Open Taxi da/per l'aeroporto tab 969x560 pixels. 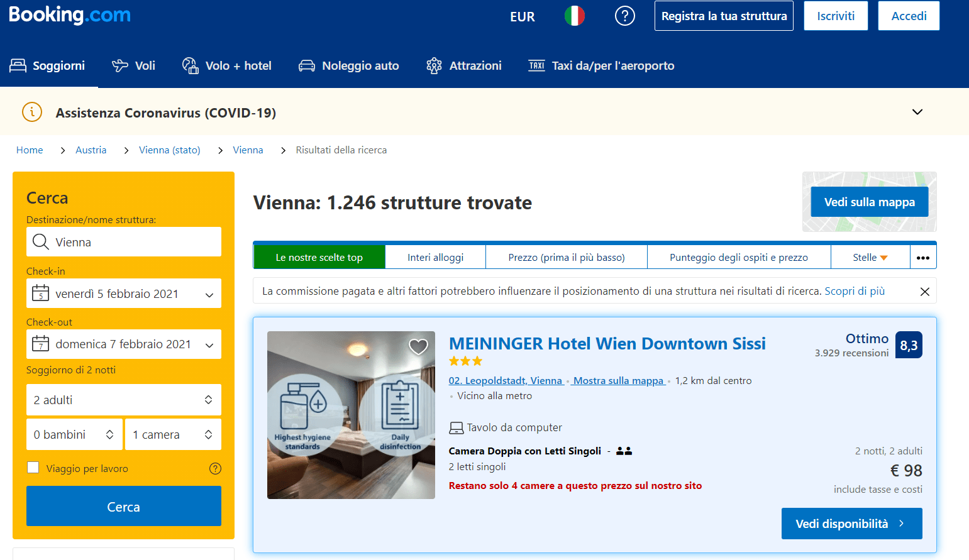(601, 65)
